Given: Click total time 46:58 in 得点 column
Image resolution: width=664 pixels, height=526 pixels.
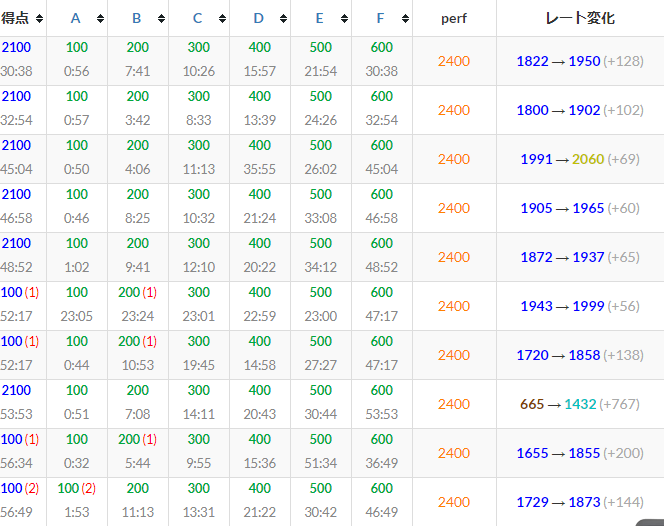Looking at the screenshot, I should 16,219.
